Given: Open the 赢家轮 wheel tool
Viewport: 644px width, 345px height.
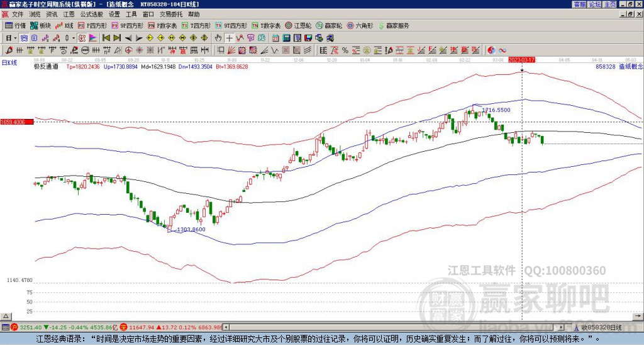Looking at the screenshot, I should 329,25.
